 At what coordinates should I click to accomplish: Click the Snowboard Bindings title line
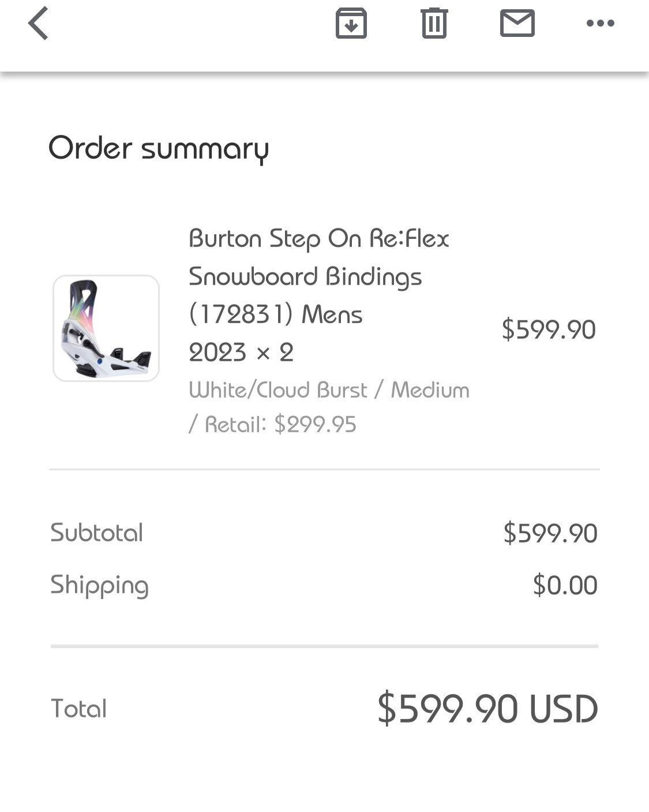[x=305, y=277]
